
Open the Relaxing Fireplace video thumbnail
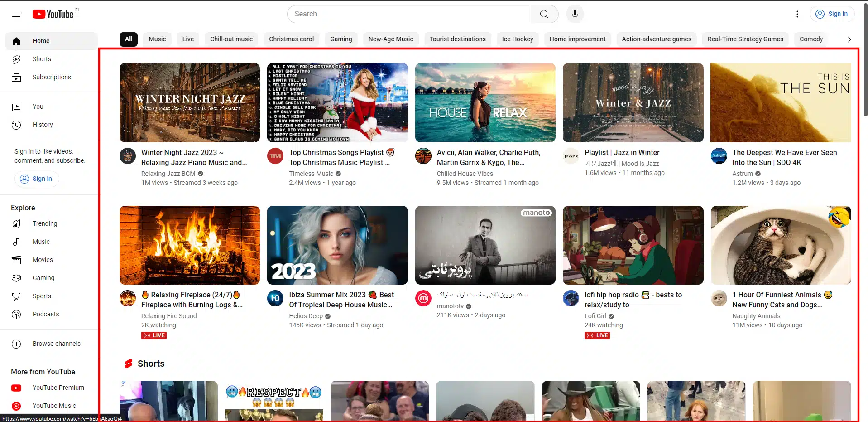coord(189,245)
